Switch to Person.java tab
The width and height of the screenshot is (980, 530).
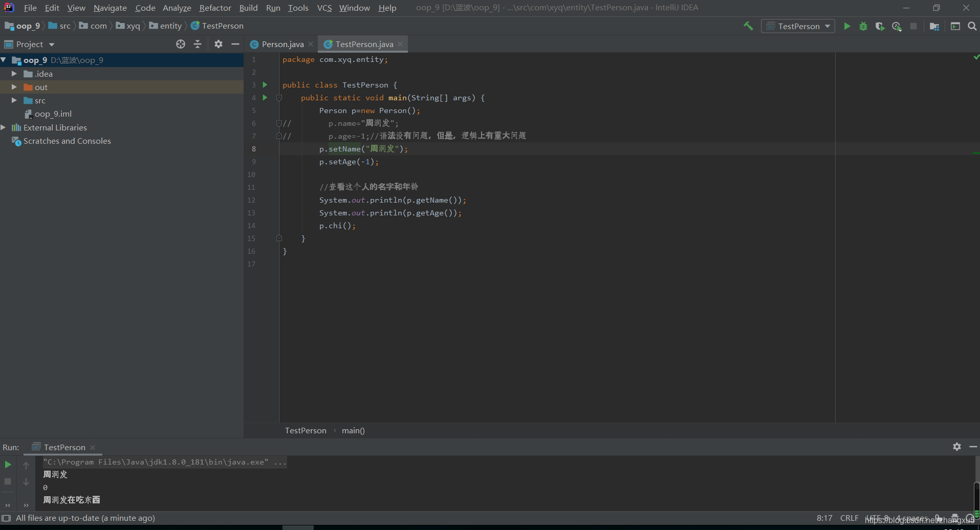point(282,44)
